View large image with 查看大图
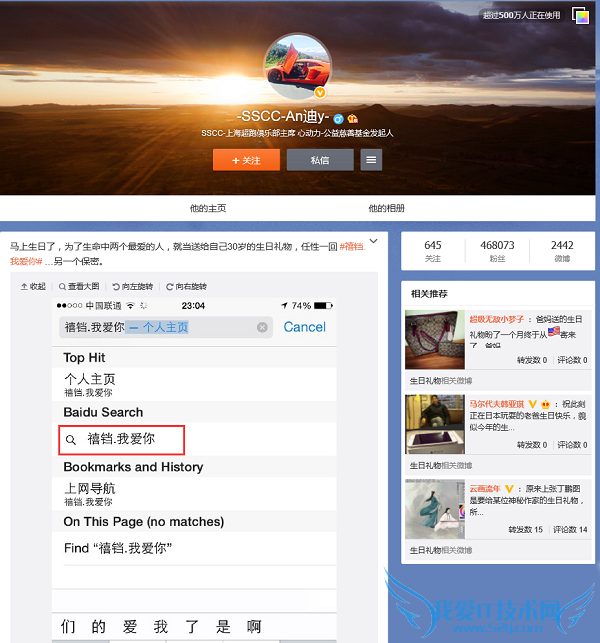Image resolution: width=600 pixels, height=643 pixels. point(79,286)
